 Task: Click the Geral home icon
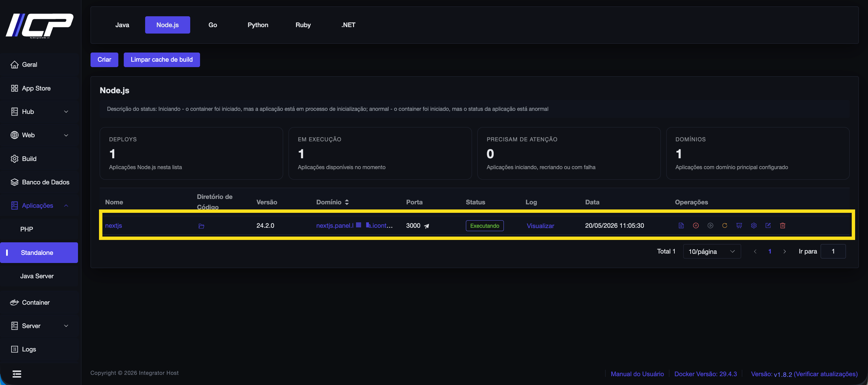[14, 64]
